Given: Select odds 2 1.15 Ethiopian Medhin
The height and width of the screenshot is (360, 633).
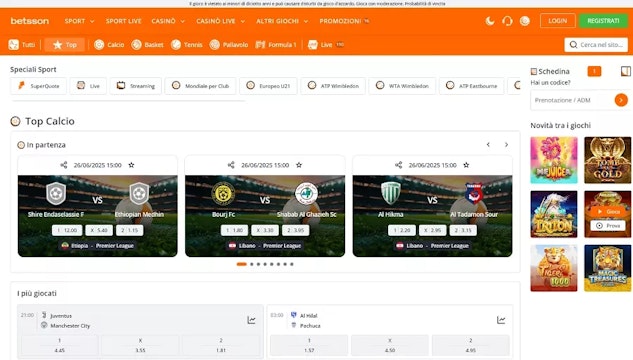Looking at the screenshot, I should pyautogui.click(x=129, y=230).
